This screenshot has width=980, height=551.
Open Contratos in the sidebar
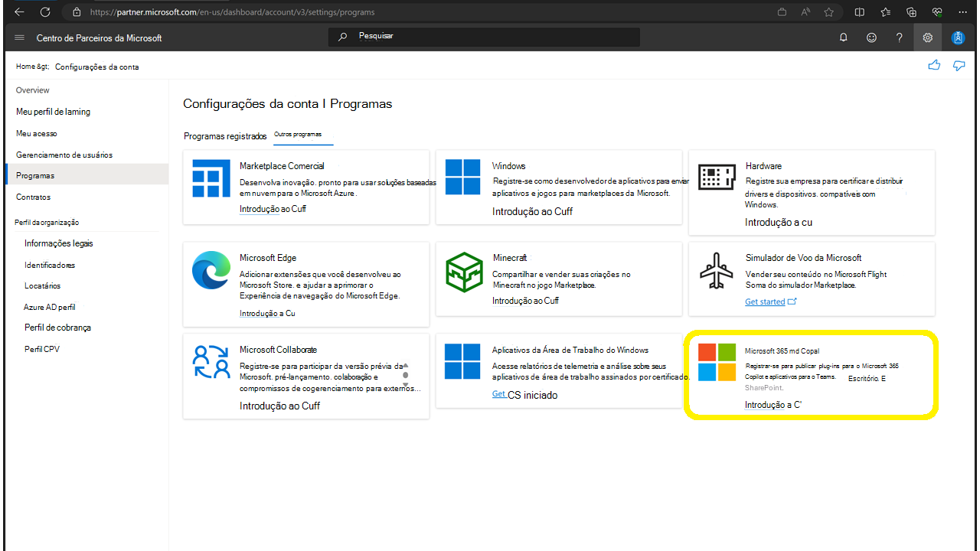pyautogui.click(x=33, y=197)
